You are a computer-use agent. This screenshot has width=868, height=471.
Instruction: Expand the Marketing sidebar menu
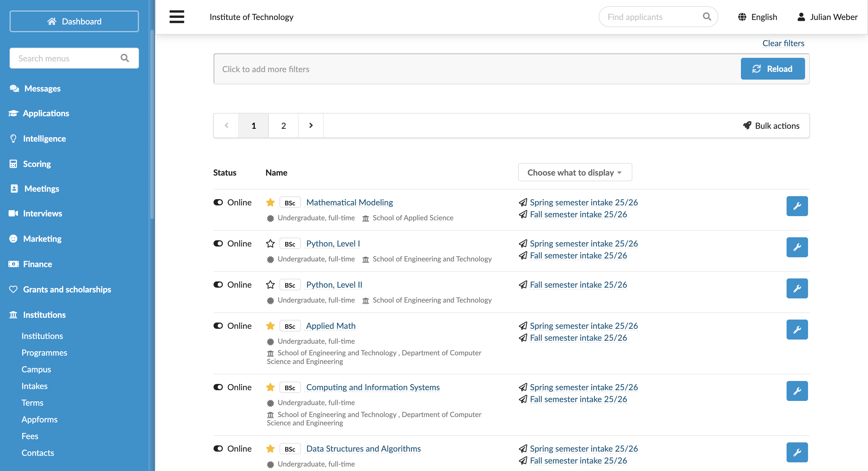tap(42, 239)
